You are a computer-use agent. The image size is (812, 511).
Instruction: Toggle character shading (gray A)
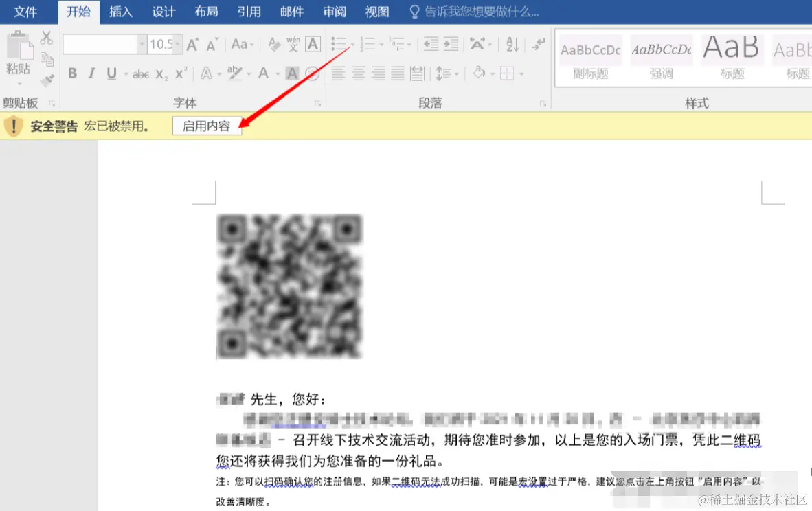pyautogui.click(x=293, y=73)
